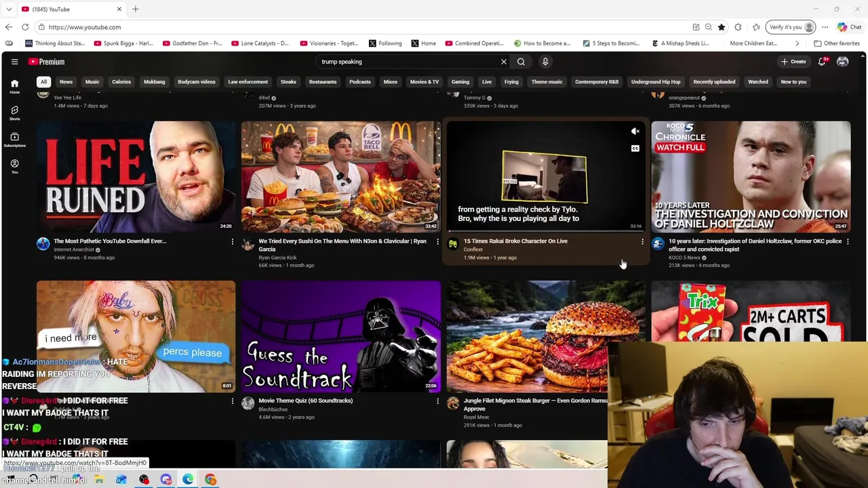
Task: Open Subscriptions in the sidebar
Action: tap(14, 140)
